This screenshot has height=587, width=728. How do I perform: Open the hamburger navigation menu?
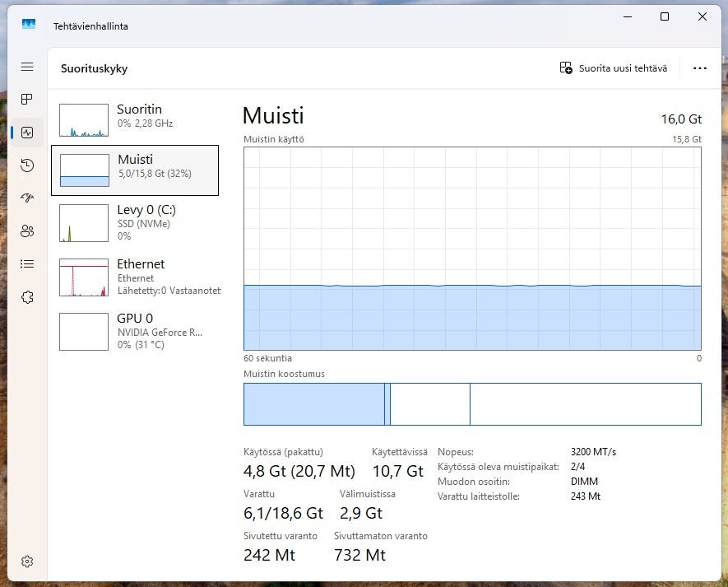27,67
